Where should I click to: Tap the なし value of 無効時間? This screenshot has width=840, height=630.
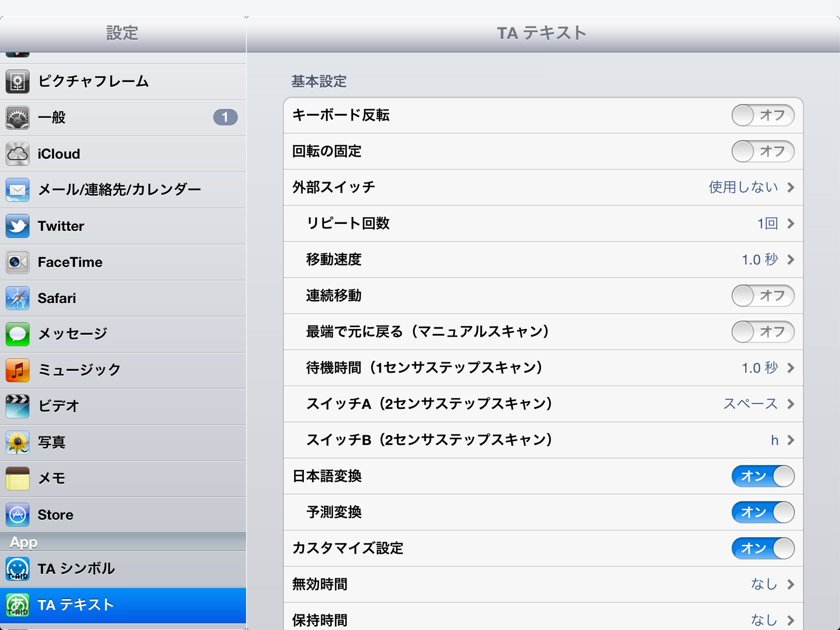[x=764, y=584]
